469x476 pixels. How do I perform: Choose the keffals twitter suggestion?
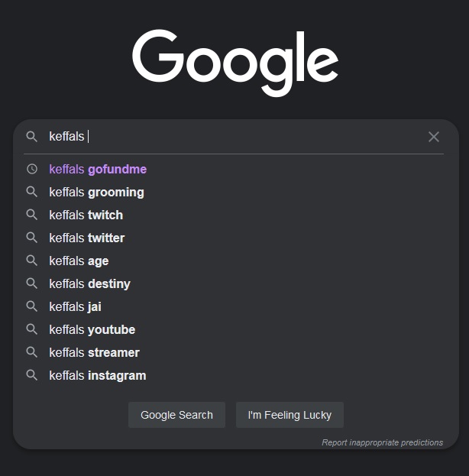pos(234,238)
